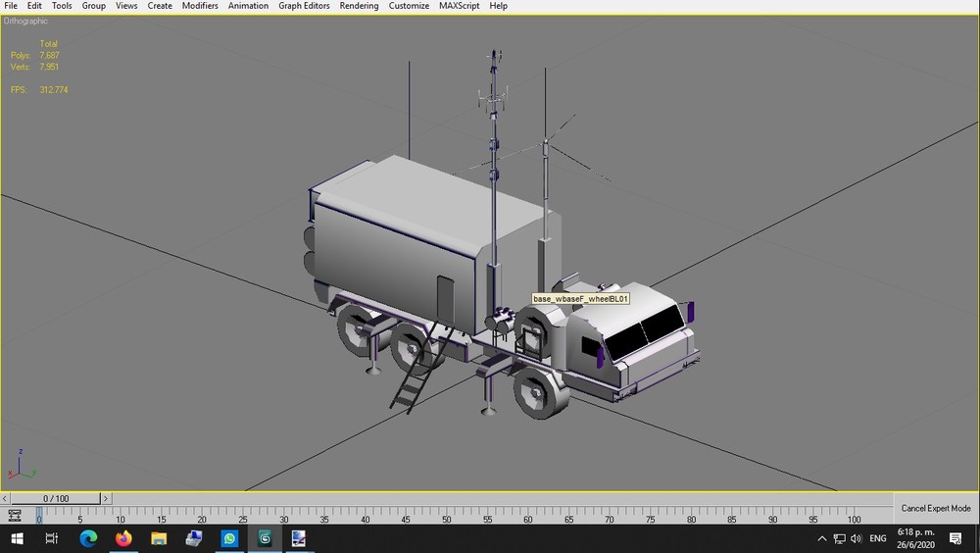Open the Rendering menu
980x553 pixels.
[x=359, y=6]
